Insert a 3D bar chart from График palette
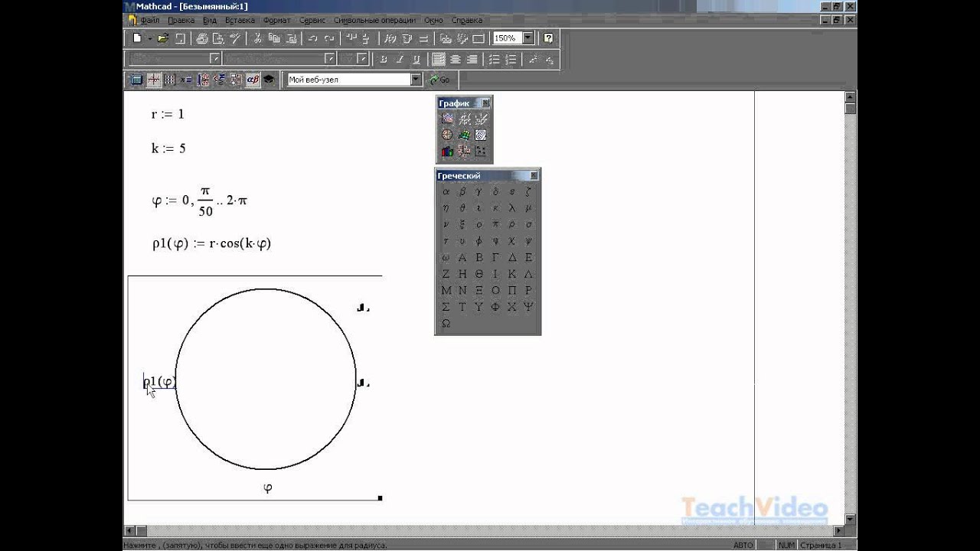Viewport: 980px width, 551px height. pyautogui.click(x=447, y=151)
